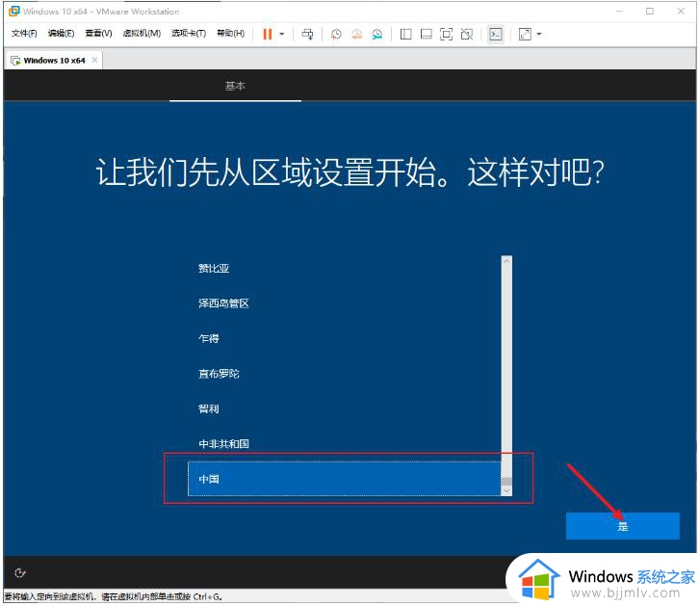Select 中国 in the region list
Image resolution: width=700 pixels, height=606 pixels.
click(344, 479)
